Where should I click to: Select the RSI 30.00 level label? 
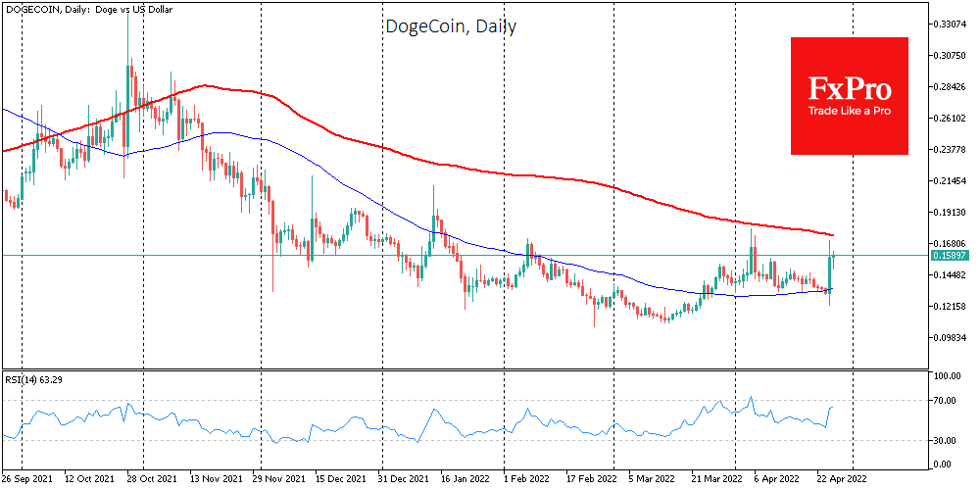pos(946,440)
